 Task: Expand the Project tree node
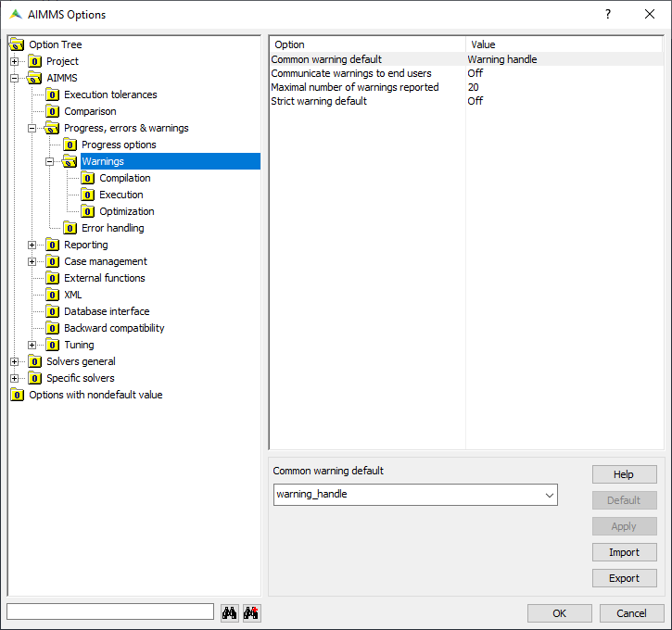tap(15, 61)
